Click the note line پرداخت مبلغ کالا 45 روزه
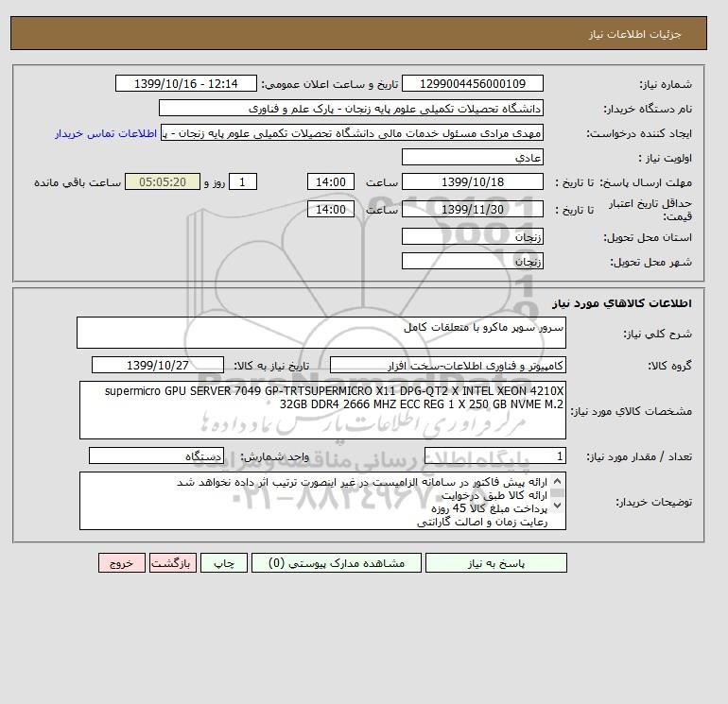Image resolution: width=728 pixels, height=704 pixels. click(490, 509)
